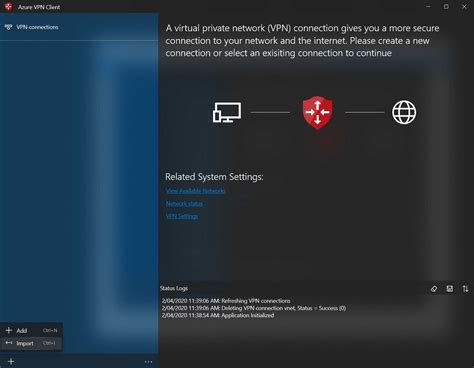Click the red VPN shield icon
Viewport: 474px width, 368px height.
coord(317,113)
